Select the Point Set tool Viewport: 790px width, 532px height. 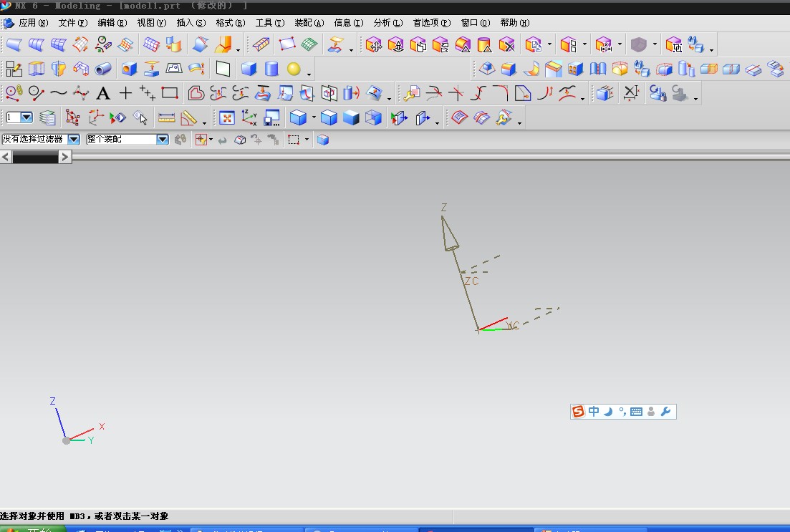tap(148, 93)
